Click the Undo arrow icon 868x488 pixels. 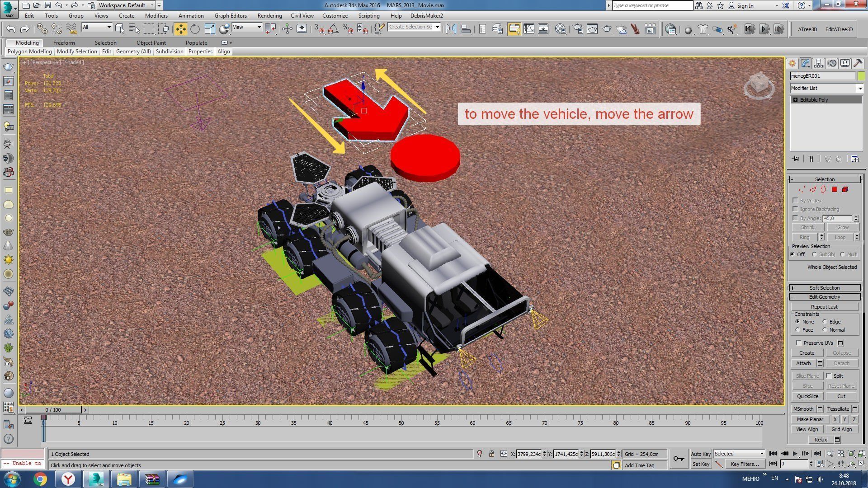(x=11, y=29)
